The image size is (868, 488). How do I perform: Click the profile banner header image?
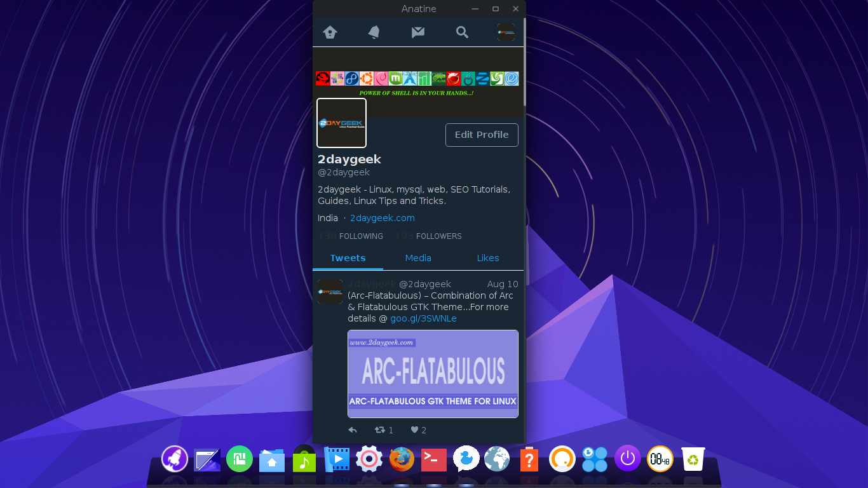418,82
